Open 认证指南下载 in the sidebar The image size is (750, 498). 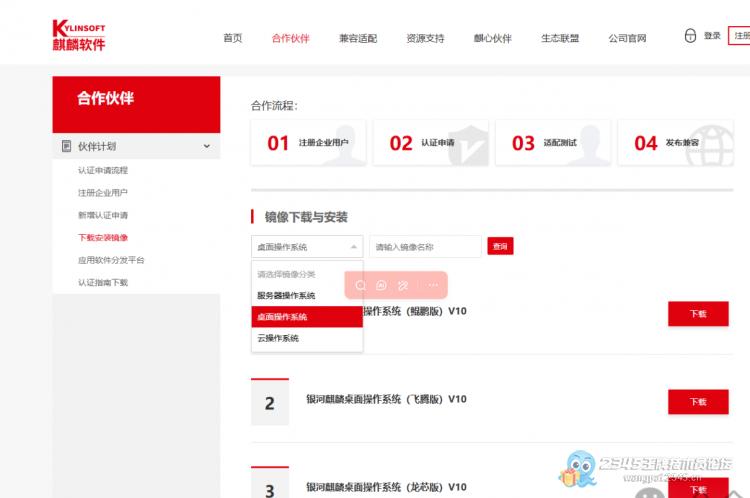[x=103, y=283]
